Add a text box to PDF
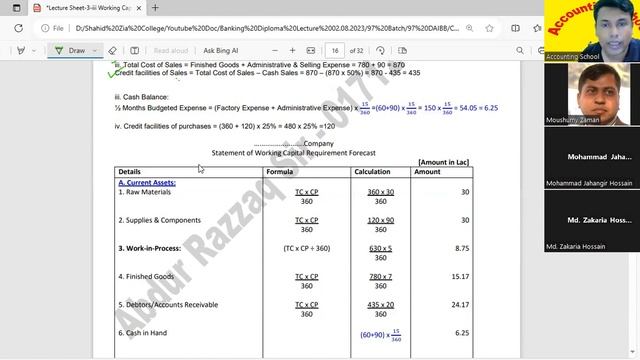The height and width of the screenshot is (360, 640). pos(134,51)
